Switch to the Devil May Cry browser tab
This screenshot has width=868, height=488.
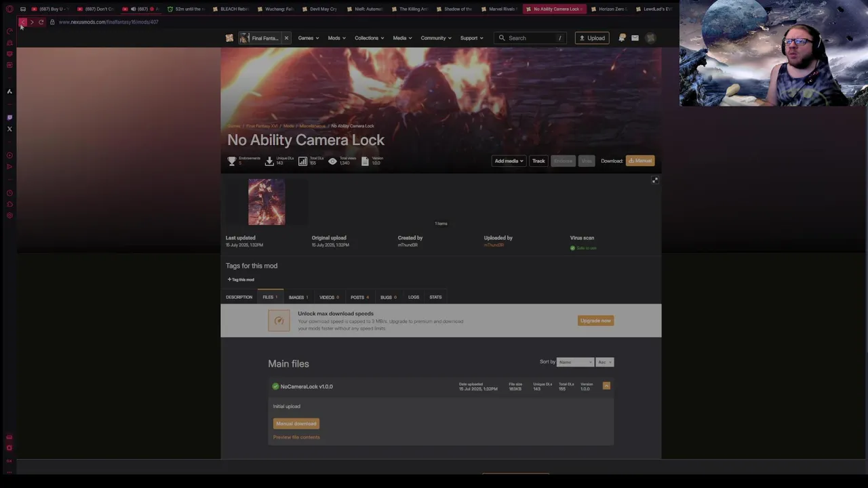[319, 9]
